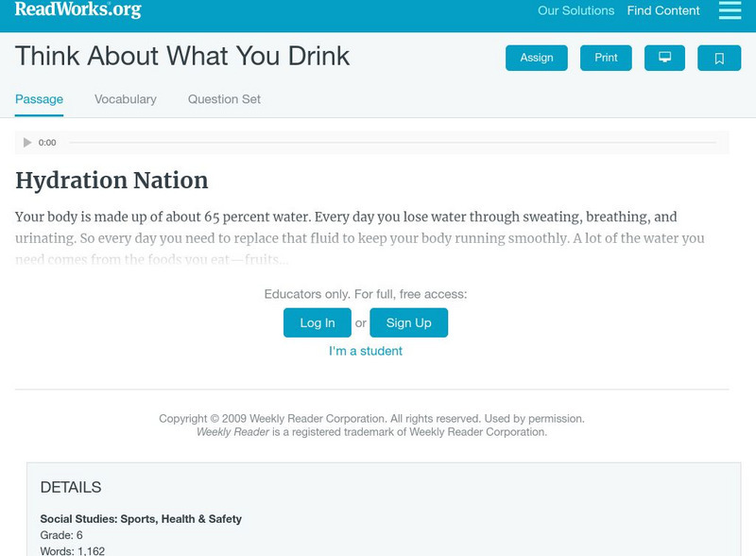Click the Think About What You Drink title
Viewport: 756px width, 556px height.
pyautogui.click(x=182, y=57)
